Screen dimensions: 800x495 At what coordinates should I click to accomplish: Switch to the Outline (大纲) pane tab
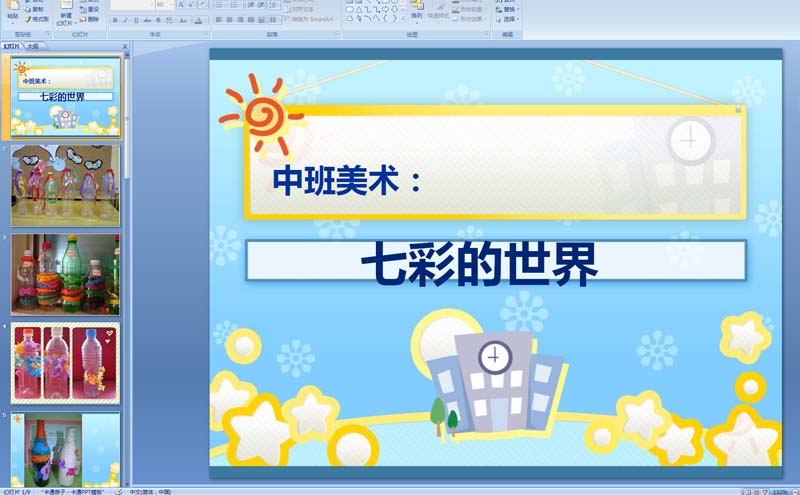tap(33, 46)
